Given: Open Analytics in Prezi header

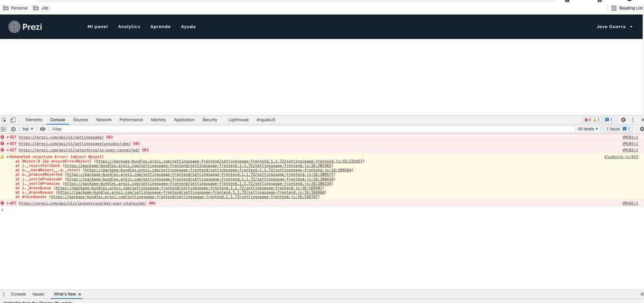Looking at the screenshot, I should click(129, 27).
